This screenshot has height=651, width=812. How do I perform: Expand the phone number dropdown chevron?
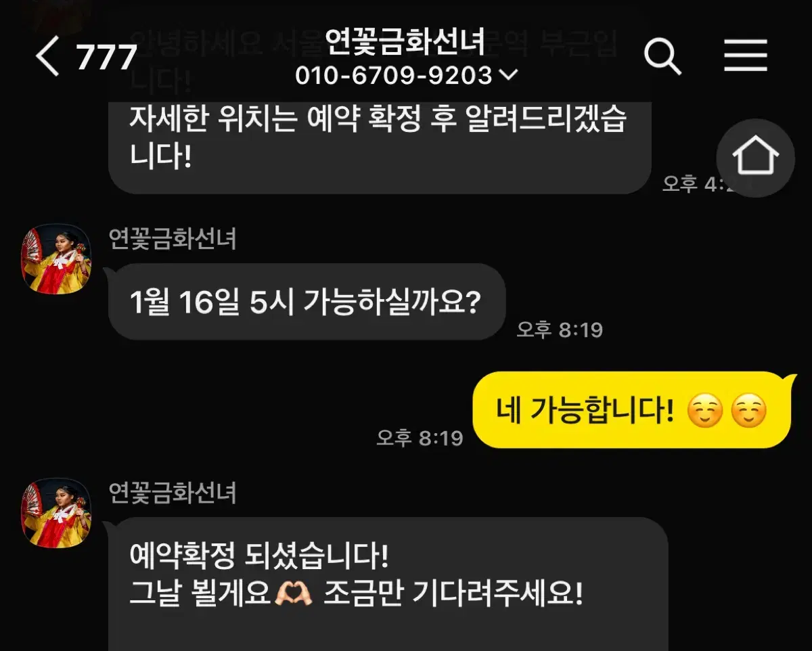click(507, 75)
